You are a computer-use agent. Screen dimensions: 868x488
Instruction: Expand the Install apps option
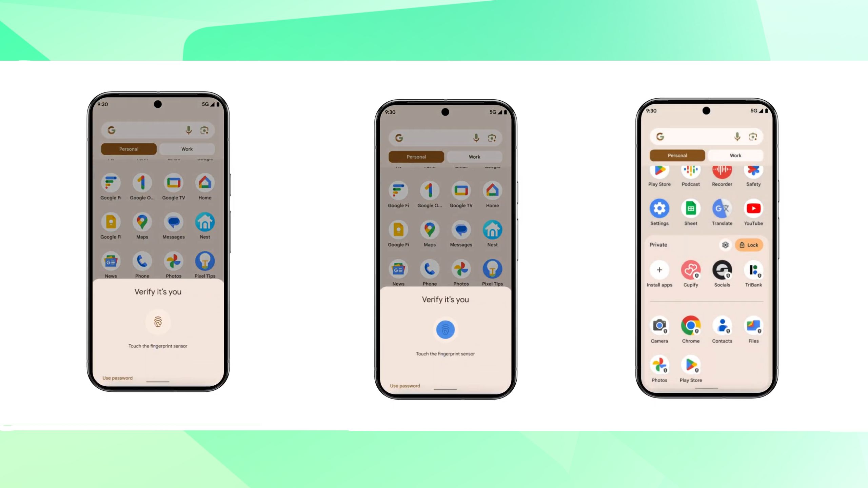[659, 270]
